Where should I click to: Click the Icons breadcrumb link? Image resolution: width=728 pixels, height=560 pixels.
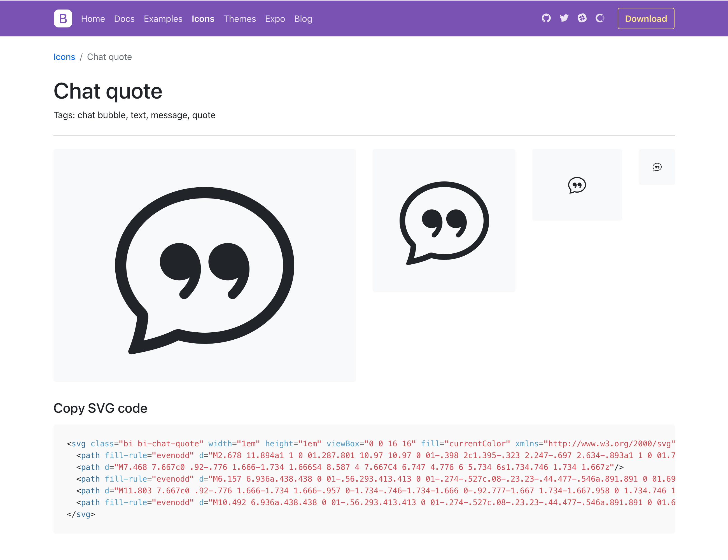(64, 57)
